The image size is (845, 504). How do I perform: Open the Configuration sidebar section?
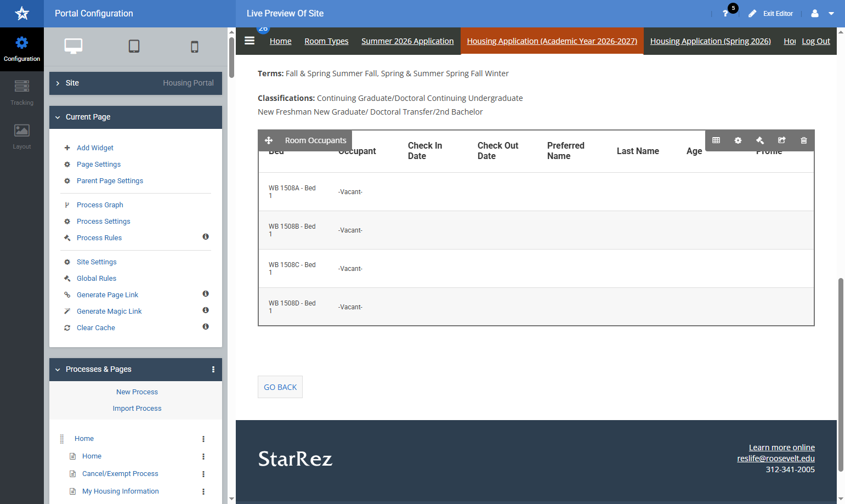click(22, 49)
